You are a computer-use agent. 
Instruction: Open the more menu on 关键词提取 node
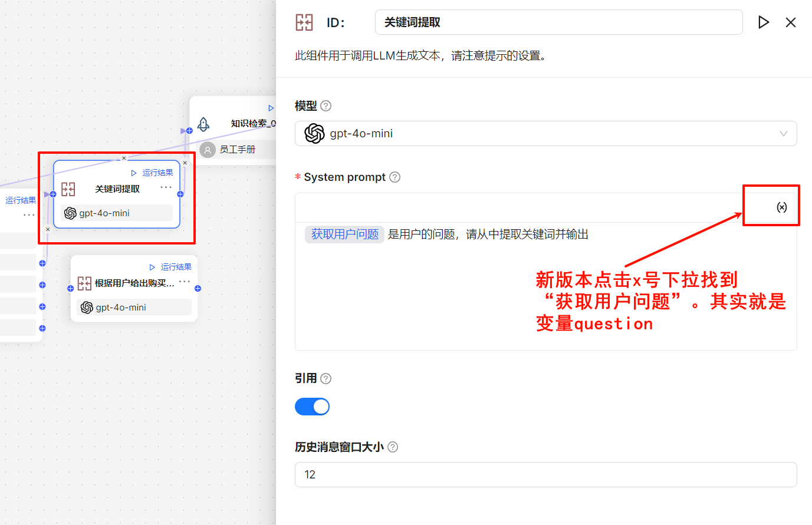click(166, 187)
